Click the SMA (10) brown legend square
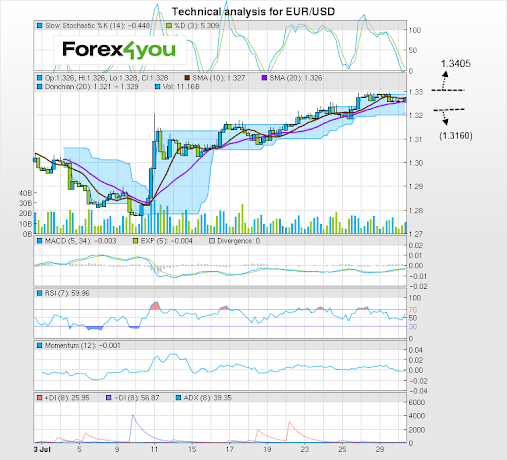Screen dimensions: 507x460 click(x=187, y=78)
